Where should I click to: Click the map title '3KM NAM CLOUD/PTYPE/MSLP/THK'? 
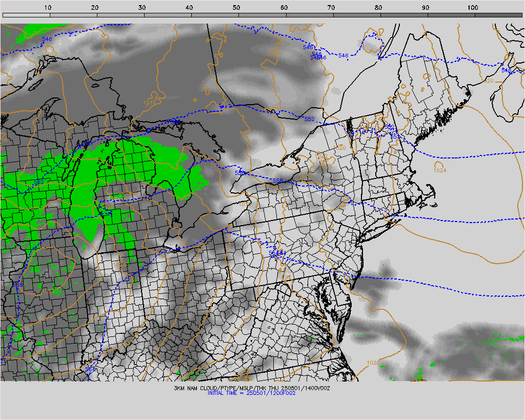point(220,388)
